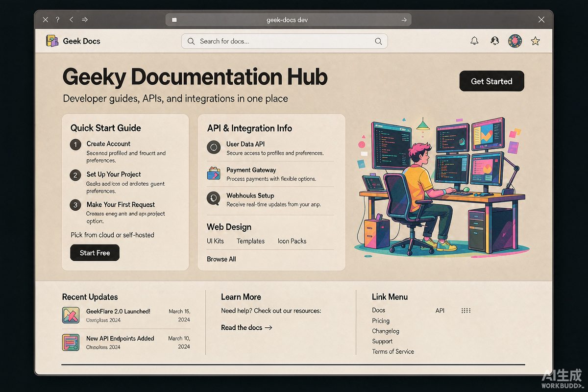Select API in the Link Menu
The image size is (588, 392).
click(x=440, y=311)
